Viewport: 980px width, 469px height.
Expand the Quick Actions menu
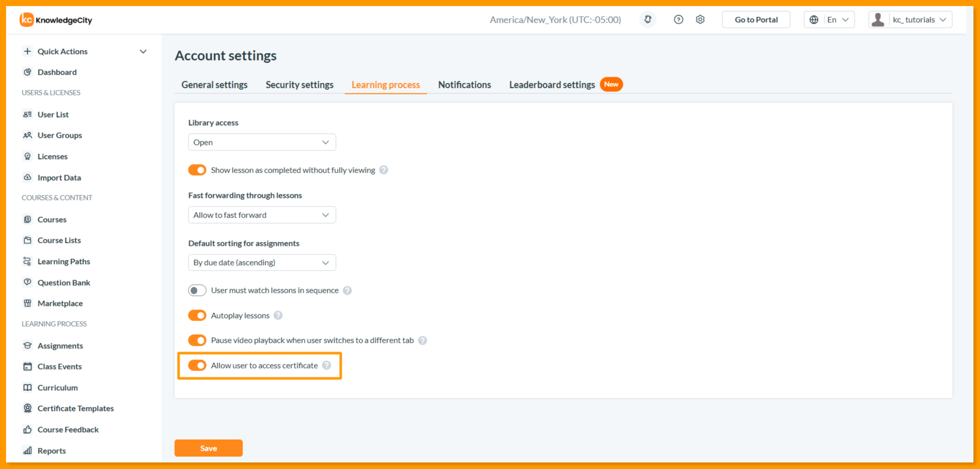[85, 51]
